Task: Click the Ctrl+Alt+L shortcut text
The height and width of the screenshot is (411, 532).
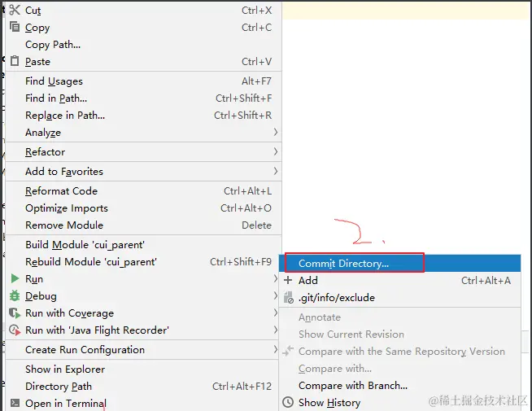Action: pos(247,191)
